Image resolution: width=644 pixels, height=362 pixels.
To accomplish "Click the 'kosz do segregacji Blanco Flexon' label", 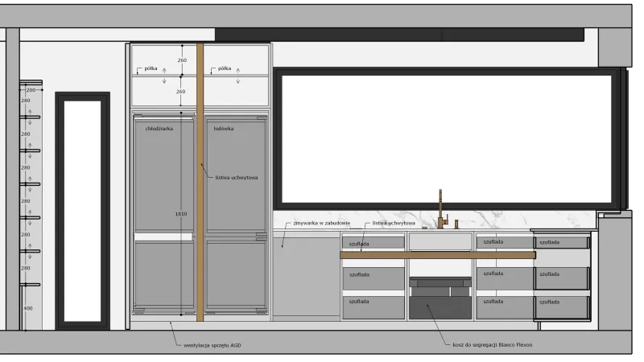I will pos(493,345).
